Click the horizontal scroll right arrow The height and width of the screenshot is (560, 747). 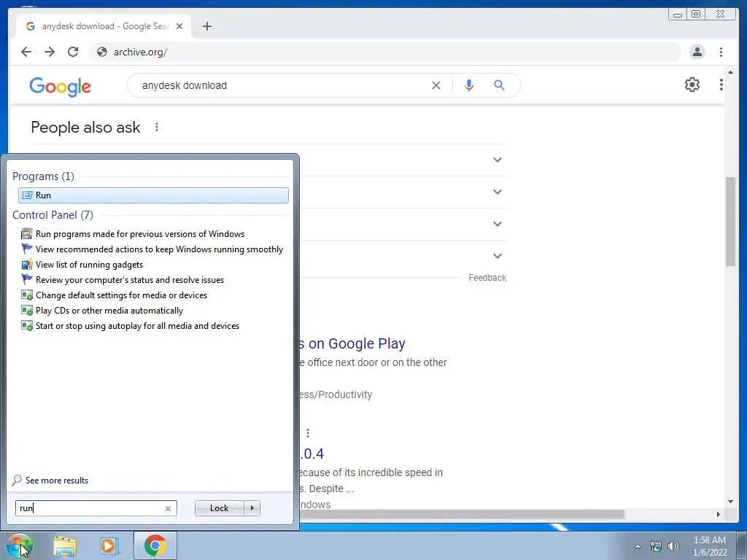(x=719, y=514)
